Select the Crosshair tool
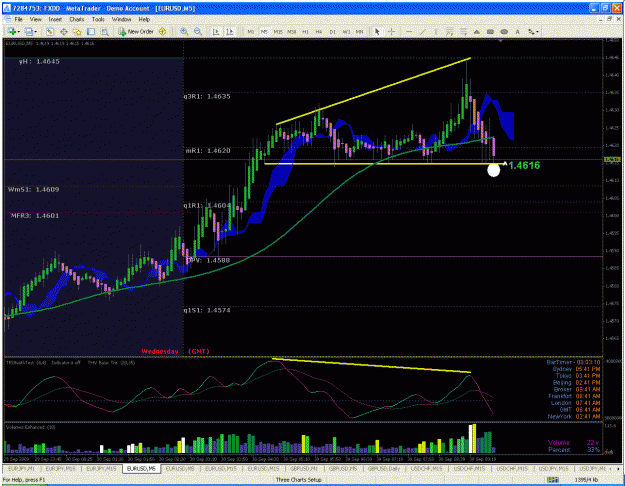 coord(391,31)
